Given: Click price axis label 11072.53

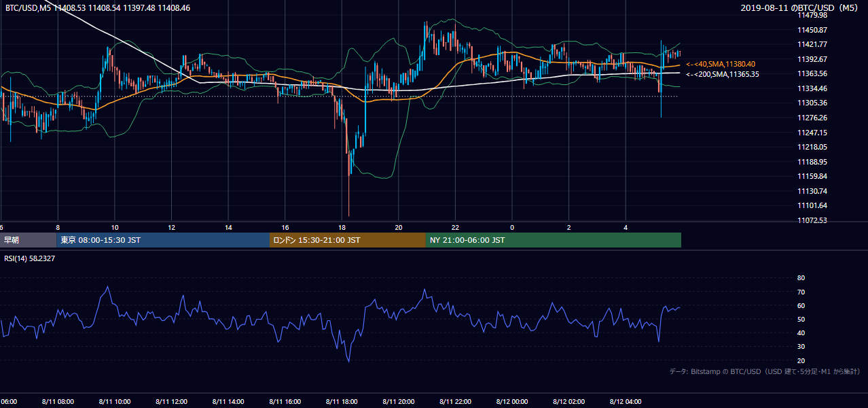Looking at the screenshot, I should coord(812,220).
